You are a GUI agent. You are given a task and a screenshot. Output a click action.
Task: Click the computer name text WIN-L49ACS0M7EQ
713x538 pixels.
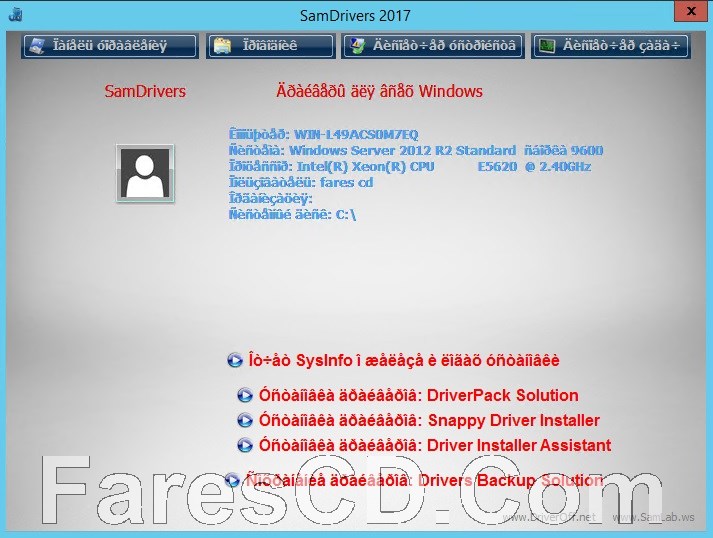(x=356, y=135)
